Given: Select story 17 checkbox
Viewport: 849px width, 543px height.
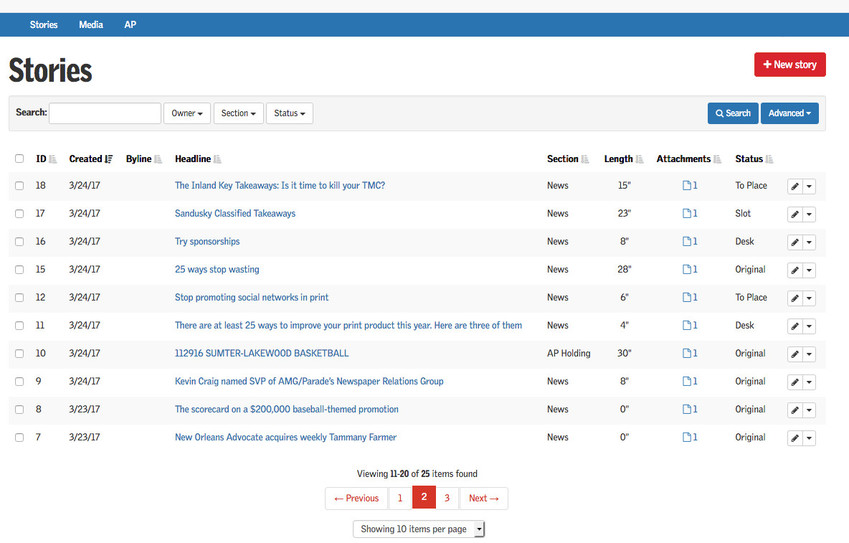Looking at the screenshot, I should pyautogui.click(x=19, y=214).
